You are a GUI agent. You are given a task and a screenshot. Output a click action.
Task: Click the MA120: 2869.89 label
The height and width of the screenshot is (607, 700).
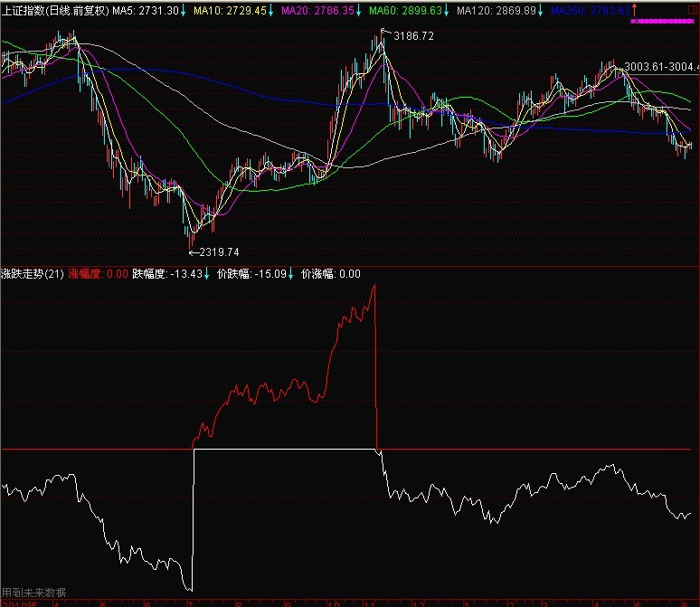(x=497, y=10)
